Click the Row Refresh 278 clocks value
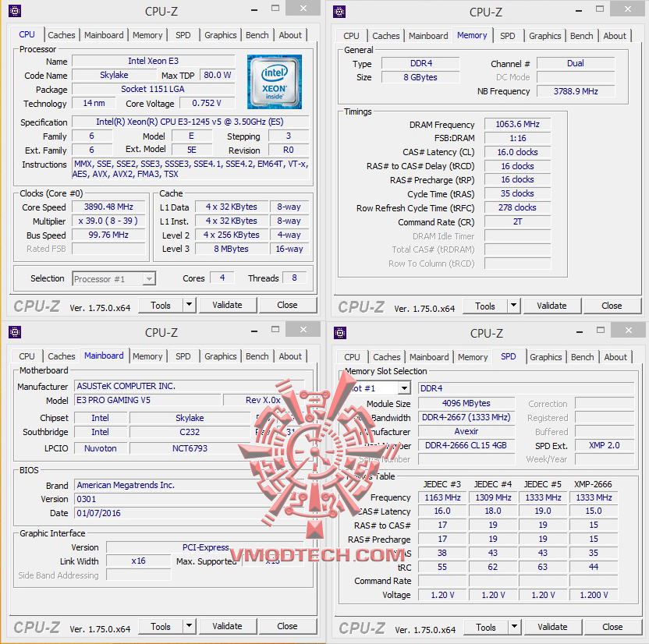Image resolution: width=649 pixels, height=644 pixels. (x=517, y=207)
